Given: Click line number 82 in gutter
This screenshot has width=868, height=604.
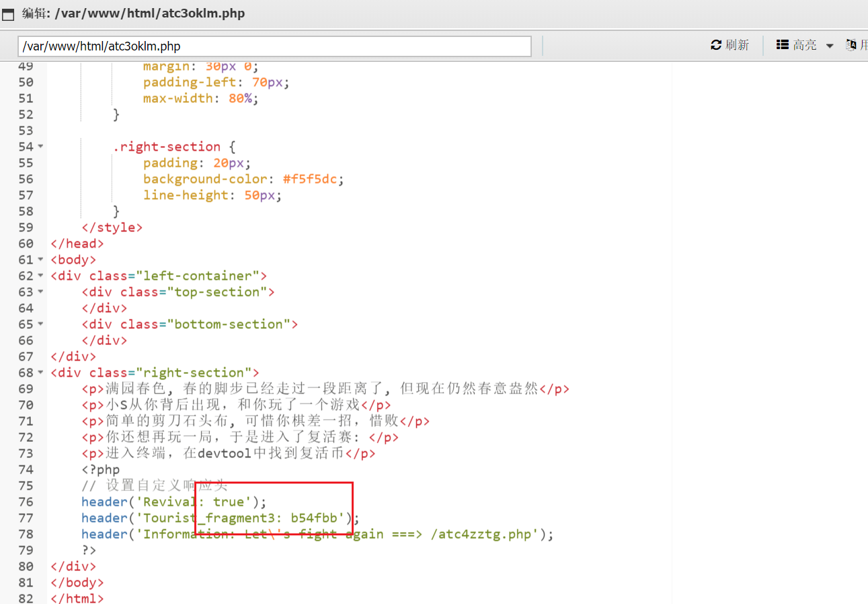Looking at the screenshot, I should 26,599.
